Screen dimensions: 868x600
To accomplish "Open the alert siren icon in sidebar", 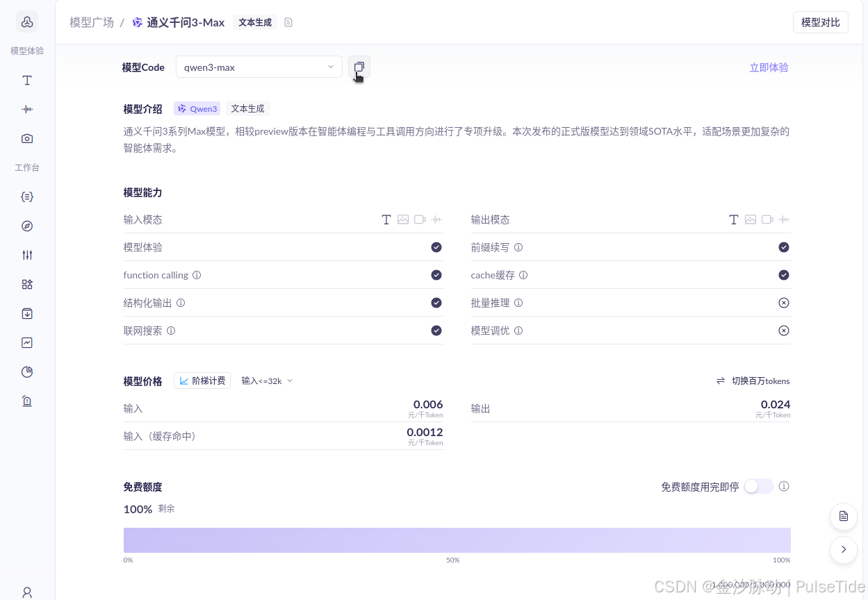I will click(27, 401).
